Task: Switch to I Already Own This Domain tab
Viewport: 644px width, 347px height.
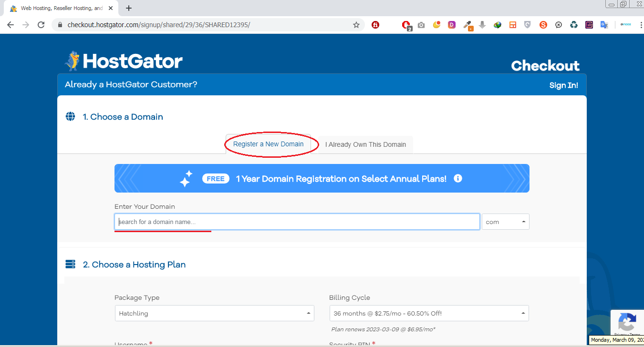Action: tap(365, 144)
